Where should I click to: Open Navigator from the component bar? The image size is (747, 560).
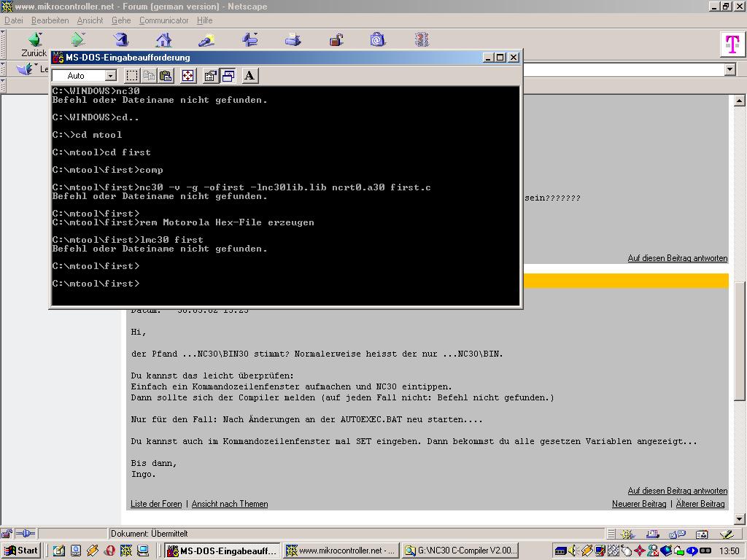point(627,534)
